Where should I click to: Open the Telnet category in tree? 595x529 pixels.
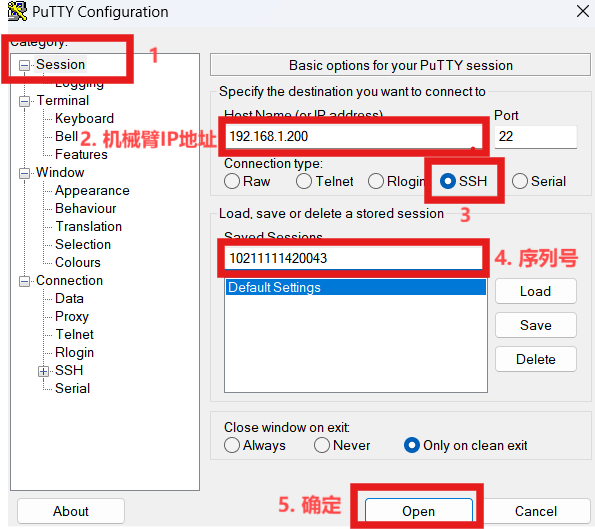(x=74, y=334)
